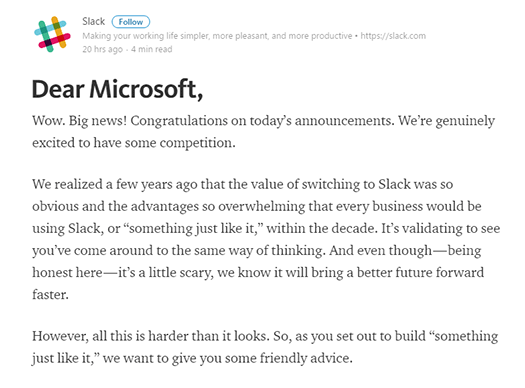
Task: Click the word "faster." ending the second paragraph
Action: pyautogui.click(x=50, y=295)
